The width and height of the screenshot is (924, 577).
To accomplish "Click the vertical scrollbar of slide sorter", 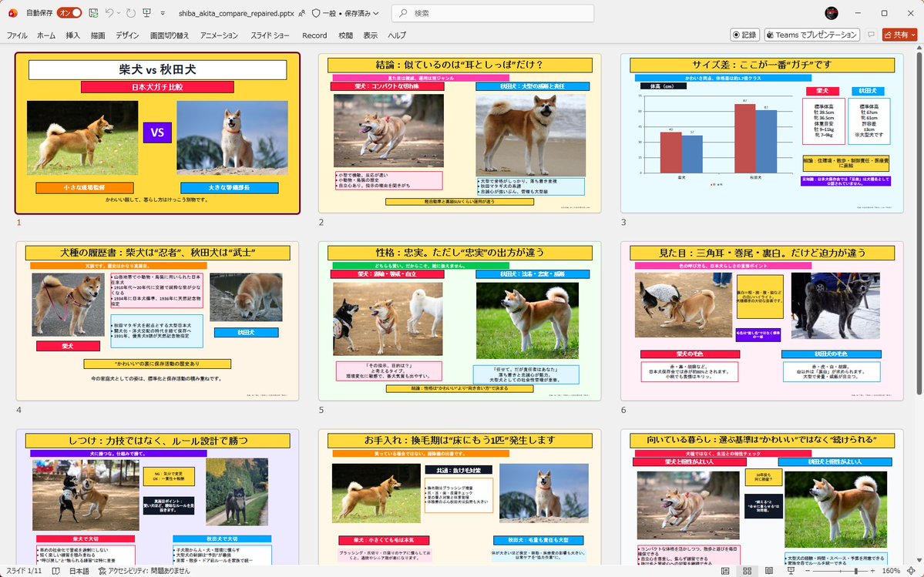I will click(x=919, y=223).
